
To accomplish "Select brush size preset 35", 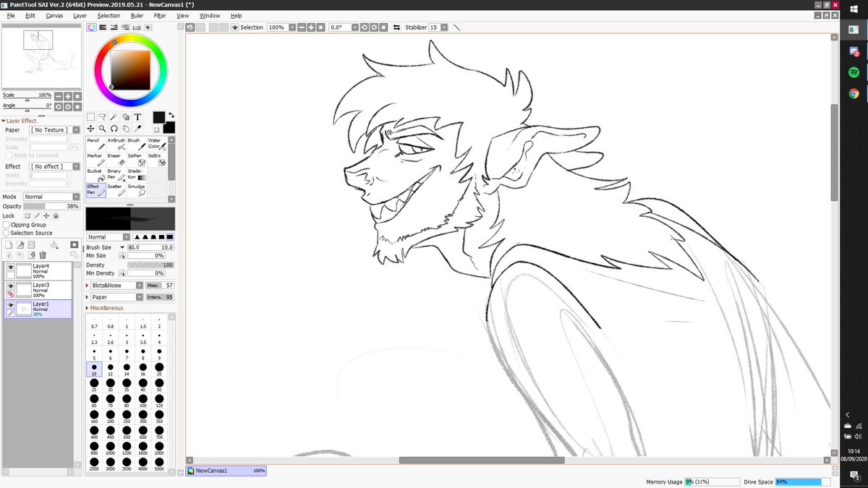I will pyautogui.click(x=127, y=385).
